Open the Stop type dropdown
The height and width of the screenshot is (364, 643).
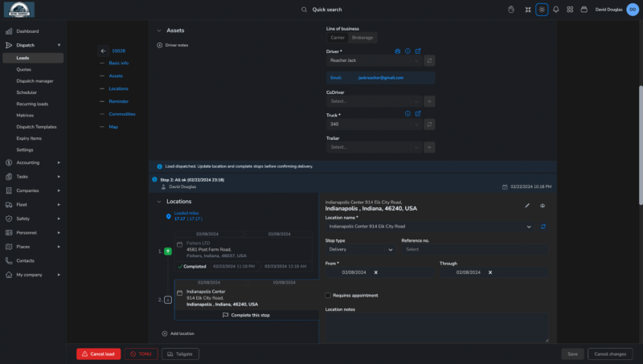pos(359,249)
